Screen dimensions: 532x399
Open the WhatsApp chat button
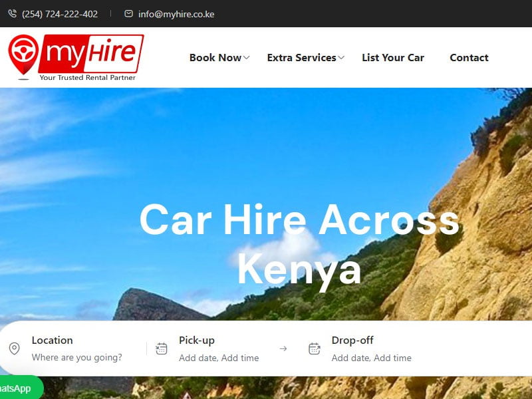point(21,388)
